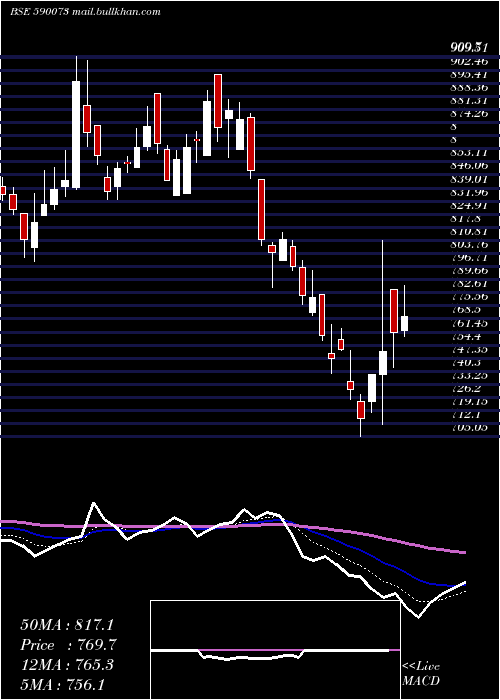Select the 726.2 price label
Image resolution: width=500 pixels, height=700 pixels.
[466, 388]
